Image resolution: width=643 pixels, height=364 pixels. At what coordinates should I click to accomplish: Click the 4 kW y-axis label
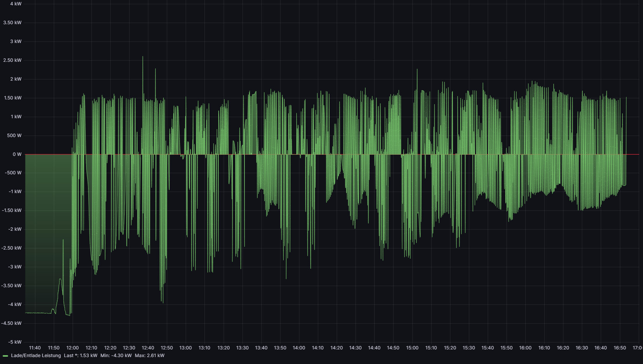point(16,4)
